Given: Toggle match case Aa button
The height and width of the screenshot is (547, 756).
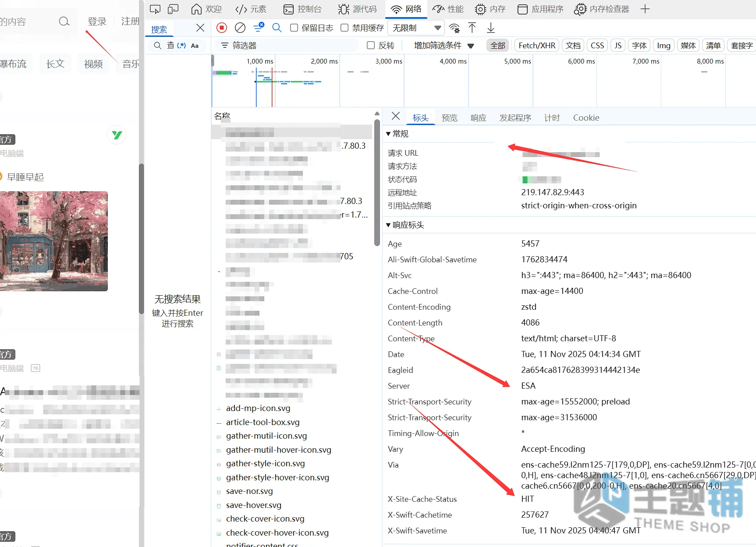Looking at the screenshot, I should tap(195, 46).
